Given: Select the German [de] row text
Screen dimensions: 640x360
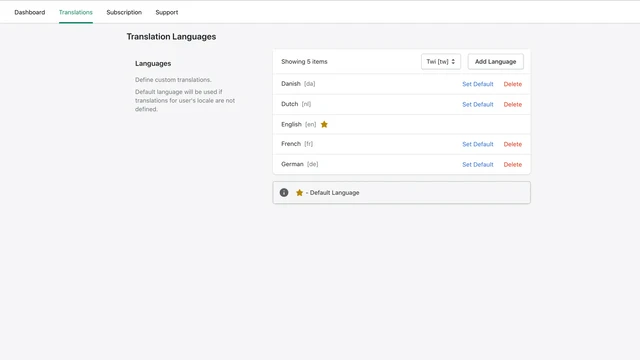Looking at the screenshot, I should [x=300, y=164].
